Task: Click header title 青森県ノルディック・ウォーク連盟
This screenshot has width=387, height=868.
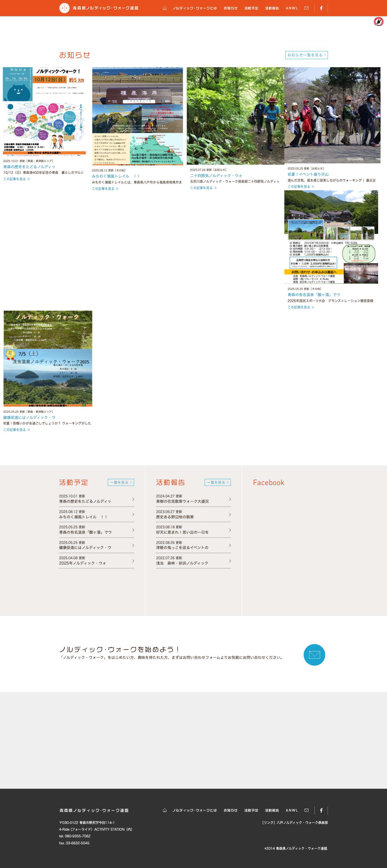Action: 106,8
